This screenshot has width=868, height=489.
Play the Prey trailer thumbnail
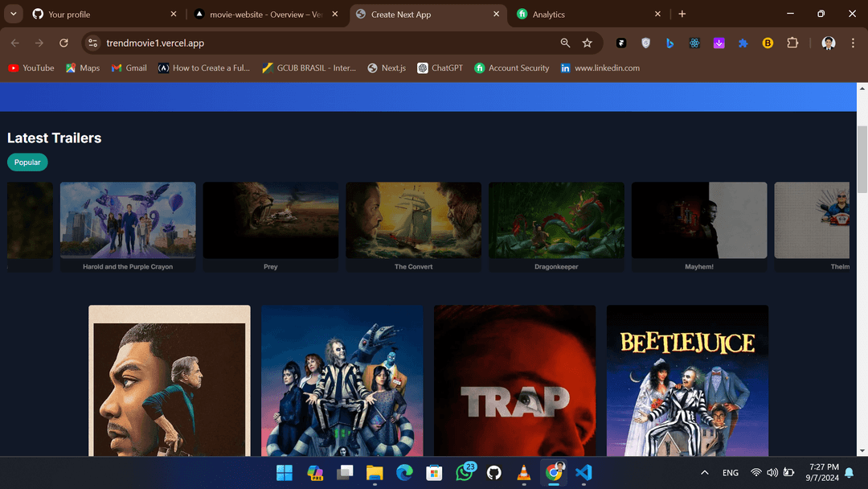click(271, 220)
